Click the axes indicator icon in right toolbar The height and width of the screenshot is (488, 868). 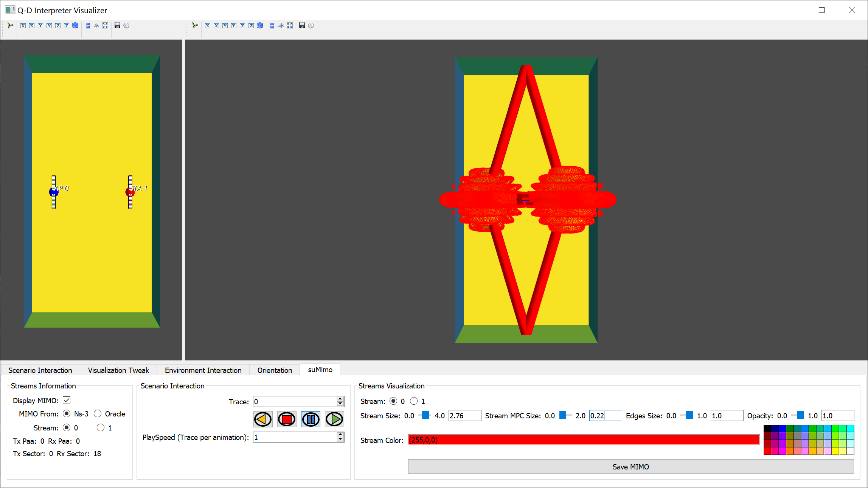click(x=281, y=25)
